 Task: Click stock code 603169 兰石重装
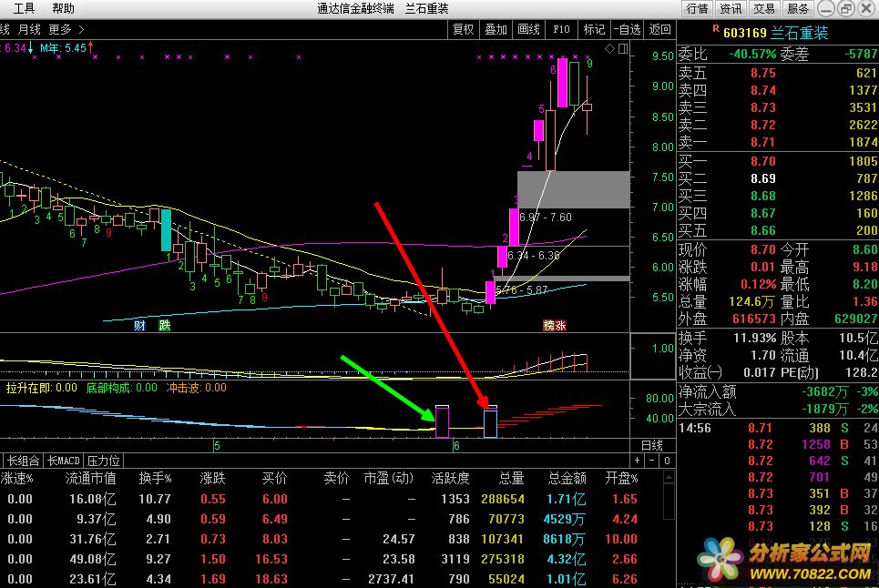coord(776,33)
